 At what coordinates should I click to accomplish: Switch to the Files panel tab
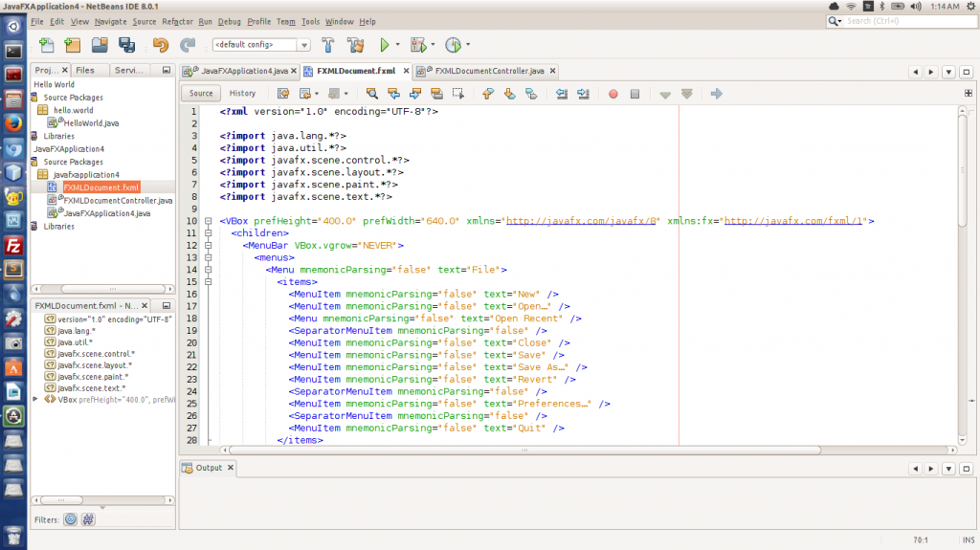click(x=85, y=70)
